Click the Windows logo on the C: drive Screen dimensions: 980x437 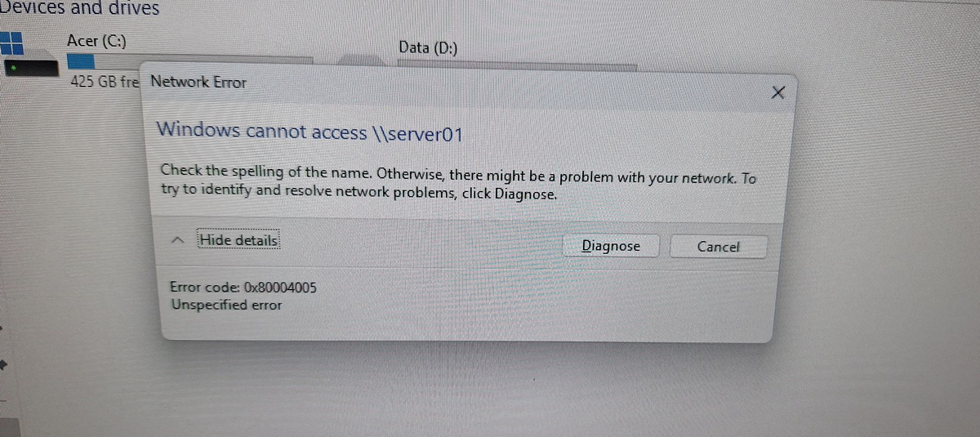(x=11, y=43)
